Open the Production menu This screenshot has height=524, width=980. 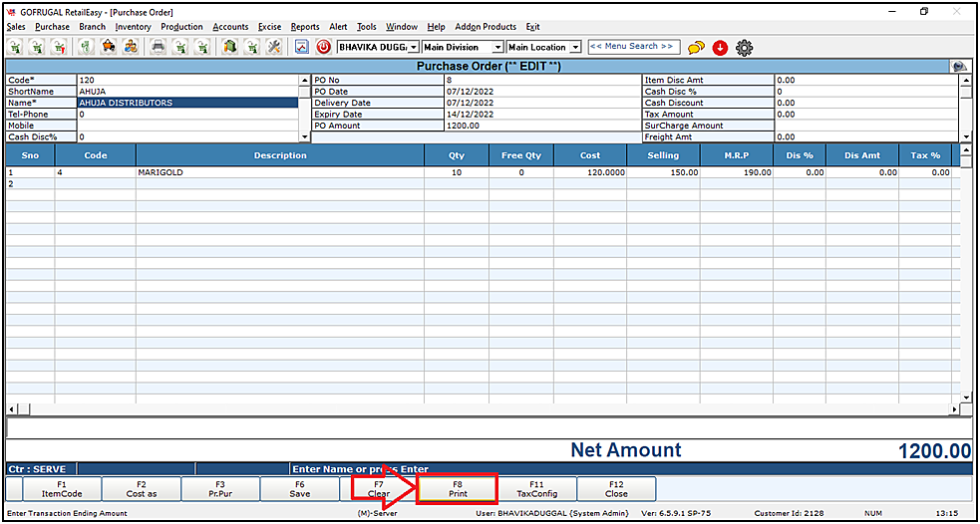click(181, 27)
